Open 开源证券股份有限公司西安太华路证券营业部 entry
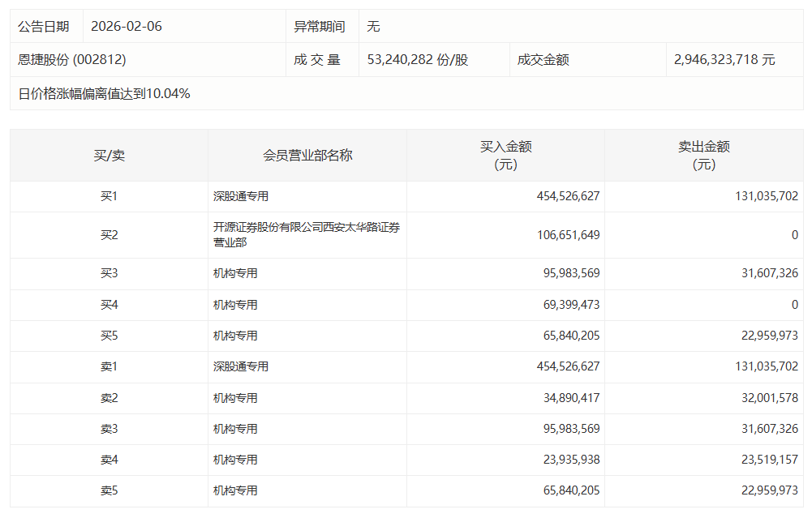The width and height of the screenshot is (812, 518). (307, 235)
